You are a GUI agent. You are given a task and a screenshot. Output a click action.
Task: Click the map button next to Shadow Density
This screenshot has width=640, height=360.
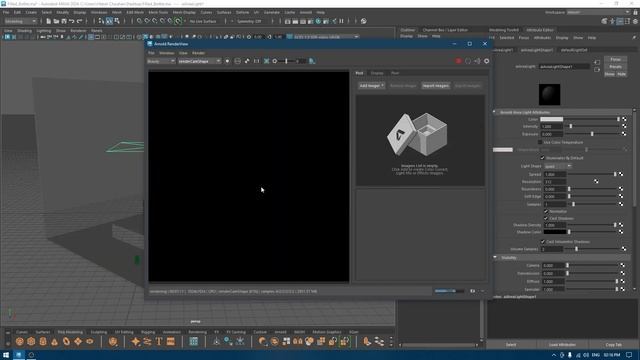621,225
